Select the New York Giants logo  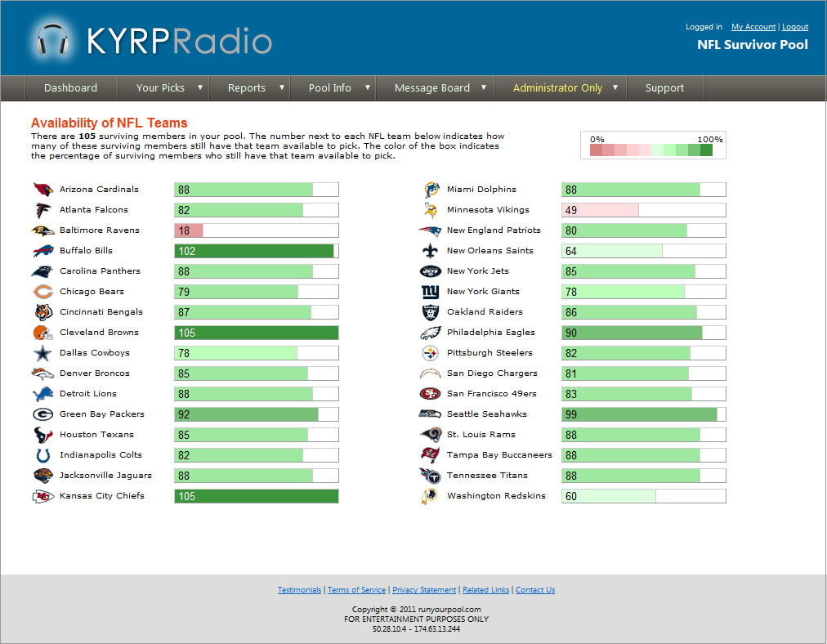[431, 292]
